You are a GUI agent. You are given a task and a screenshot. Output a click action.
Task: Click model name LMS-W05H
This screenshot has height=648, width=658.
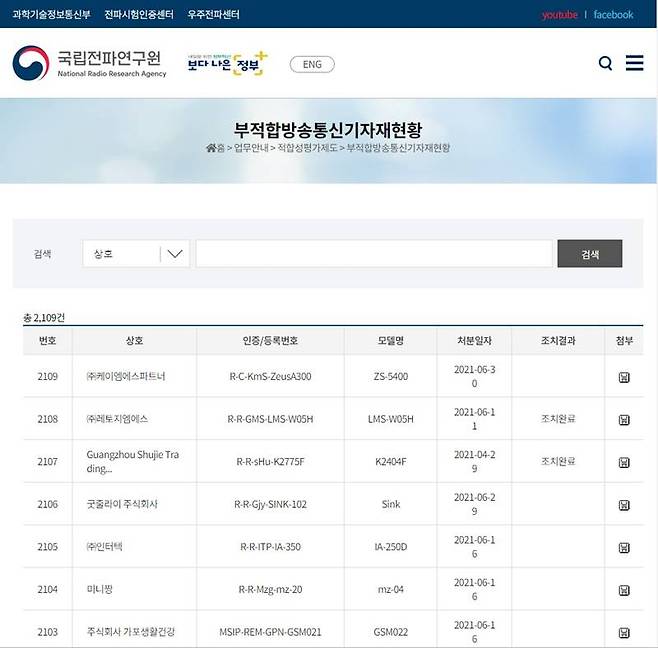(x=391, y=419)
